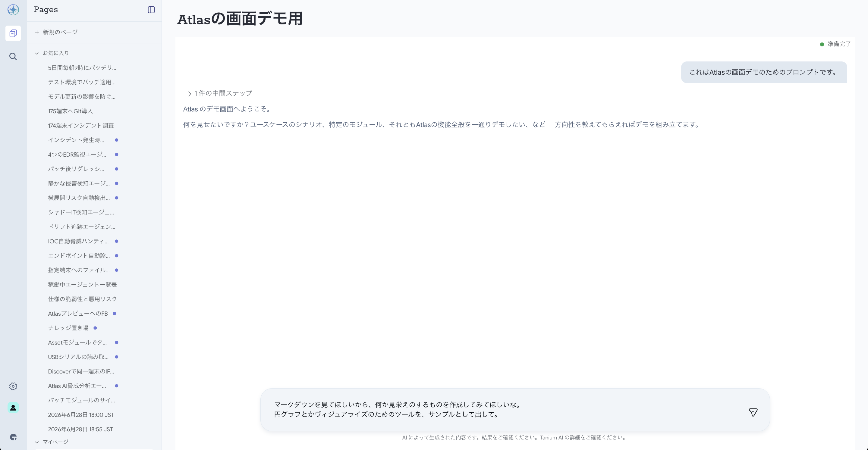Click unread dot beside インシデント発生時
The image size is (868, 450).
[x=117, y=140]
